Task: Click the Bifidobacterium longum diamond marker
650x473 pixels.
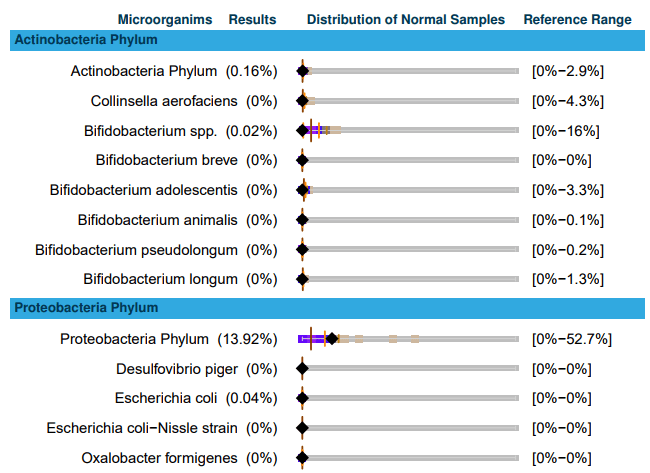Action: [302, 279]
